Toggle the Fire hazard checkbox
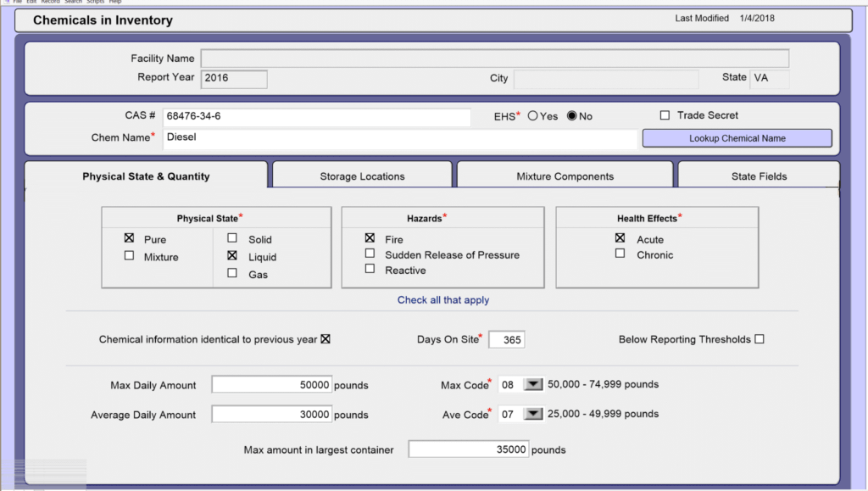This screenshot has width=868, height=491. coord(370,238)
